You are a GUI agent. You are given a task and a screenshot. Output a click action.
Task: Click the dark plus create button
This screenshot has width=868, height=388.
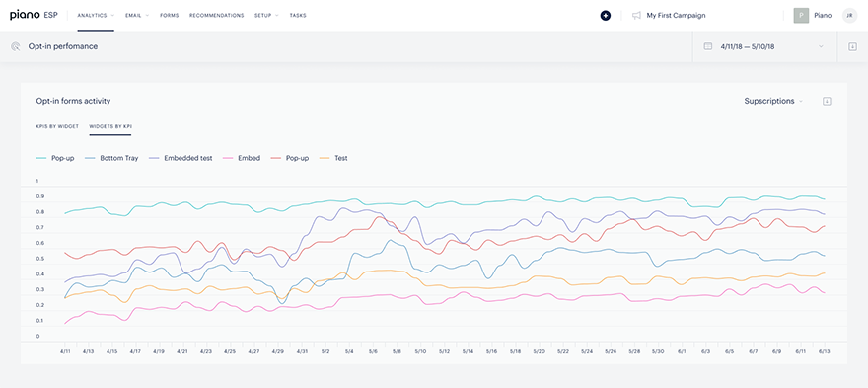click(x=606, y=16)
